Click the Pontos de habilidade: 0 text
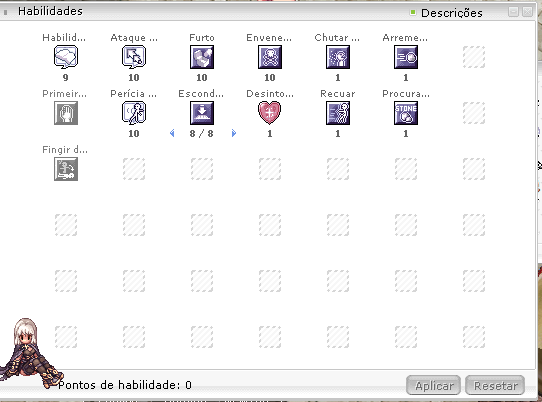The width and height of the screenshot is (542, 402). pos(124,385)
